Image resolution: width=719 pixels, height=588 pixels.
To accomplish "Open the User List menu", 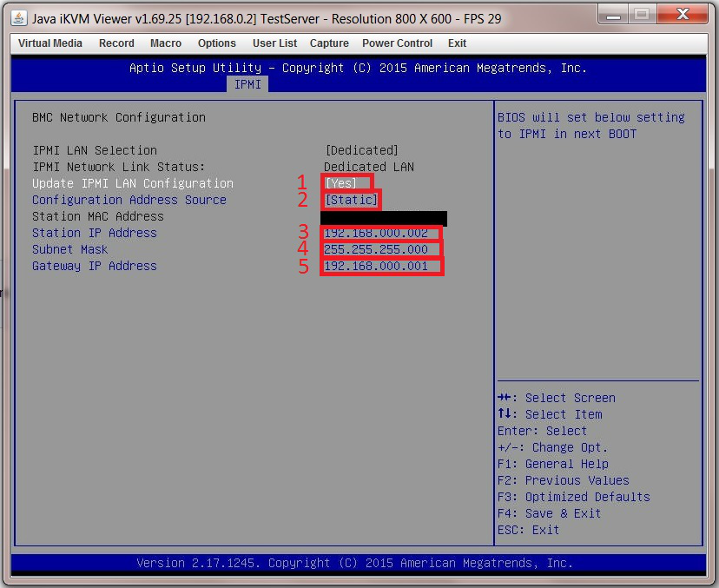I will click(274, 43).
